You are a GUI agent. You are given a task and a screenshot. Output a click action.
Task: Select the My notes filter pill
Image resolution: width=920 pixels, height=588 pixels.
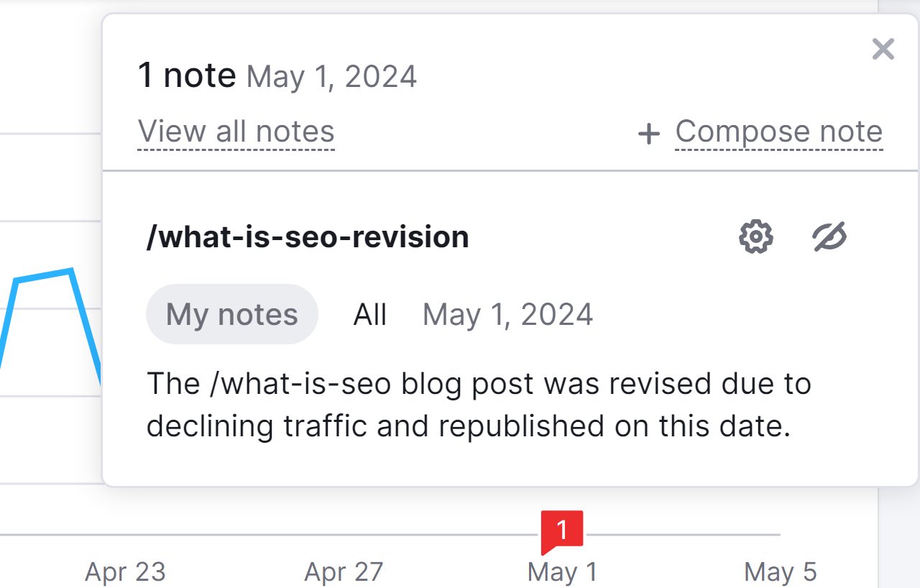coord(231,314)
